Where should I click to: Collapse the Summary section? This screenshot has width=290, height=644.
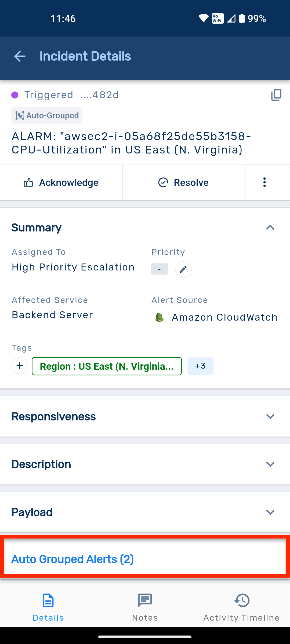(x=270, y=228)
